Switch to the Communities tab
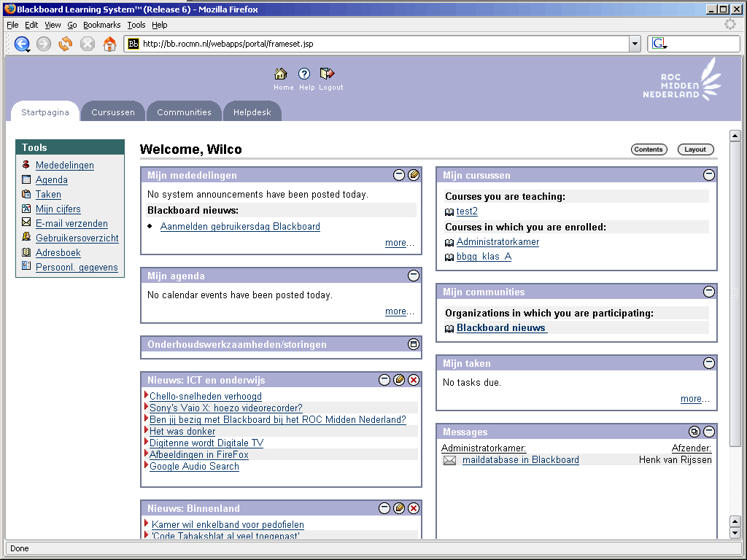This screenshot has width=747, height=560. pos(184,112)
